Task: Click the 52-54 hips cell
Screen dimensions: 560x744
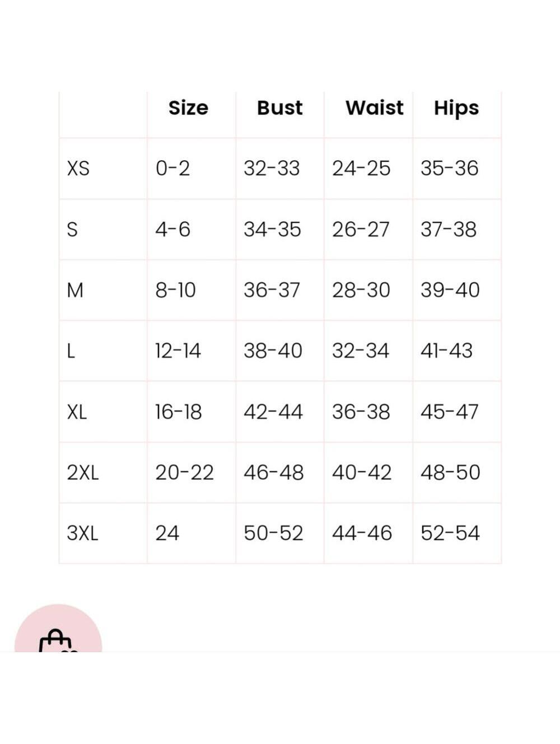Action: pos(450,533)
